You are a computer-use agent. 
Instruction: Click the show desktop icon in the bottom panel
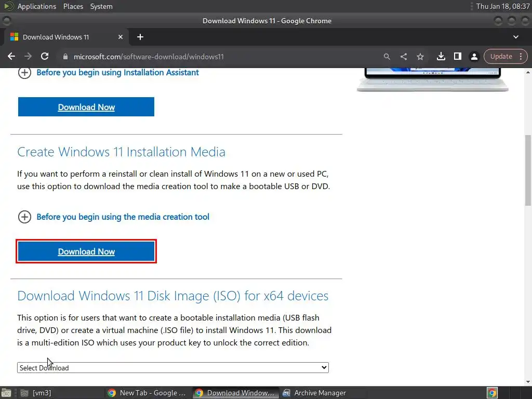click(x=6, y=393)
